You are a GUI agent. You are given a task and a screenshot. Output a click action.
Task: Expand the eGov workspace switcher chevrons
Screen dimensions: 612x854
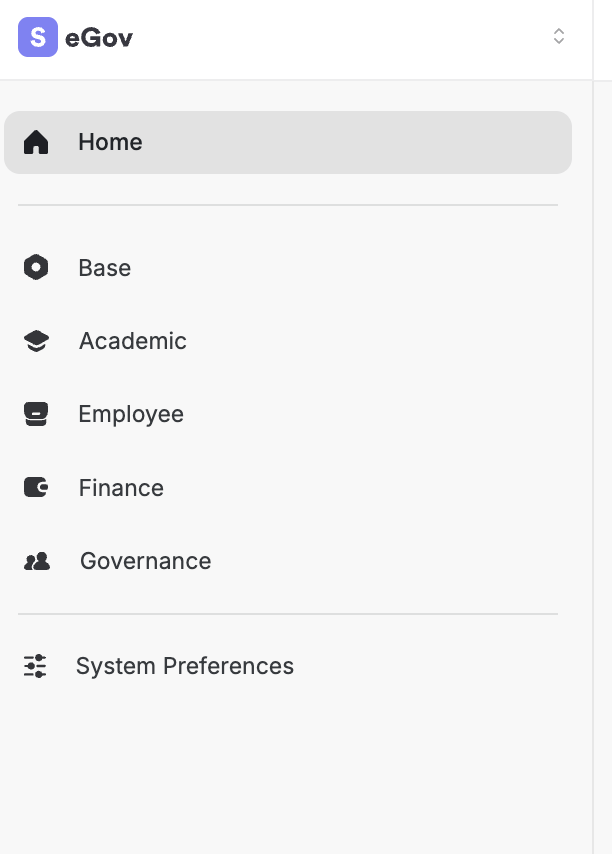[559, 37]
